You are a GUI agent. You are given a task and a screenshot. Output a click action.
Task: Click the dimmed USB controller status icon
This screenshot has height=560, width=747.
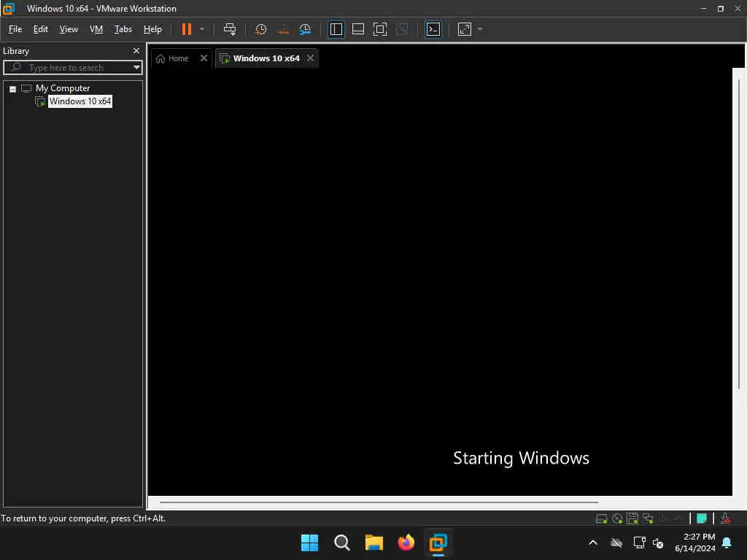click(664, 518)
